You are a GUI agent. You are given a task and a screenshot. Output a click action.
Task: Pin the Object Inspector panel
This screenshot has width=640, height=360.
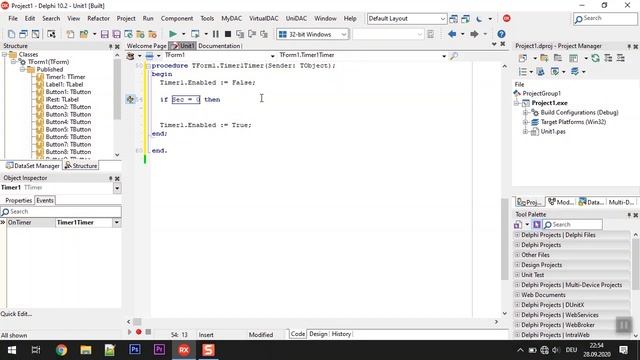110,178
